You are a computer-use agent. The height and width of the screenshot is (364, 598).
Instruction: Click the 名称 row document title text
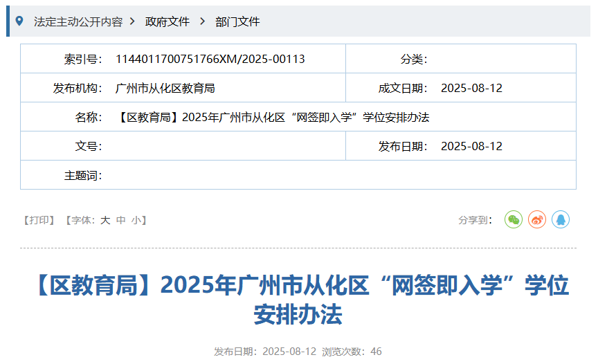click(272, 118)
